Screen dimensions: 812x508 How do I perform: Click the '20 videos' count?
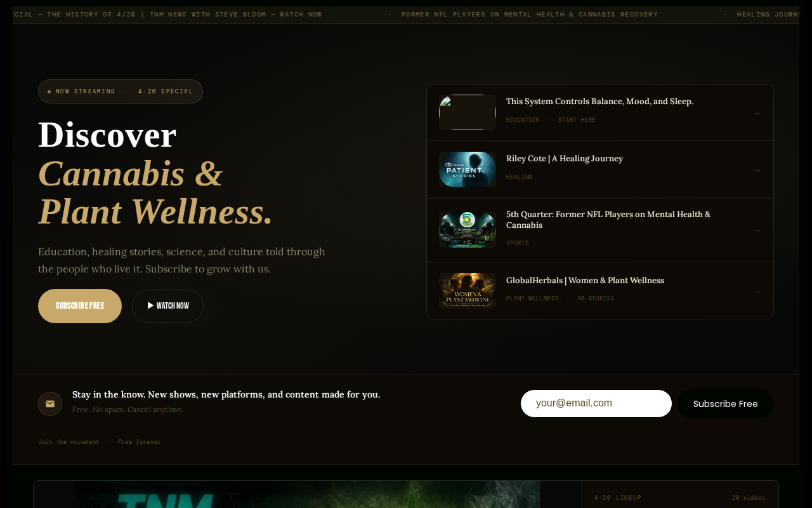(749, 498)
